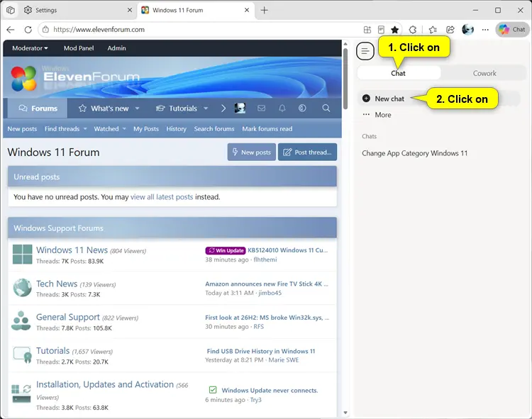Open Change App Category Windows 11 chat

[415, 153]
